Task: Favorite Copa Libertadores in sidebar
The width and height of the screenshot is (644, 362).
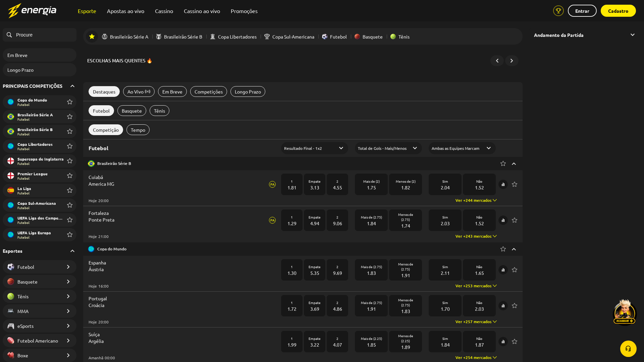Action: [70, 146]
